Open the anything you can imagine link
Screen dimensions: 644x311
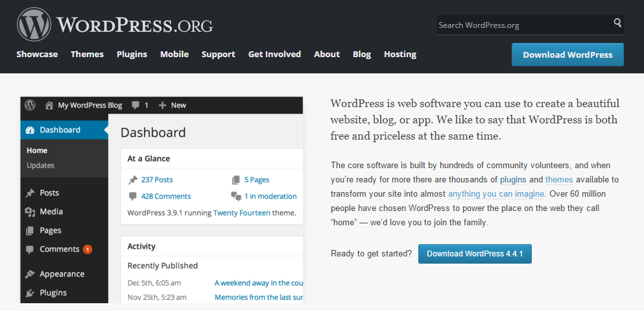pyautogui.click(x=496, y=193)
